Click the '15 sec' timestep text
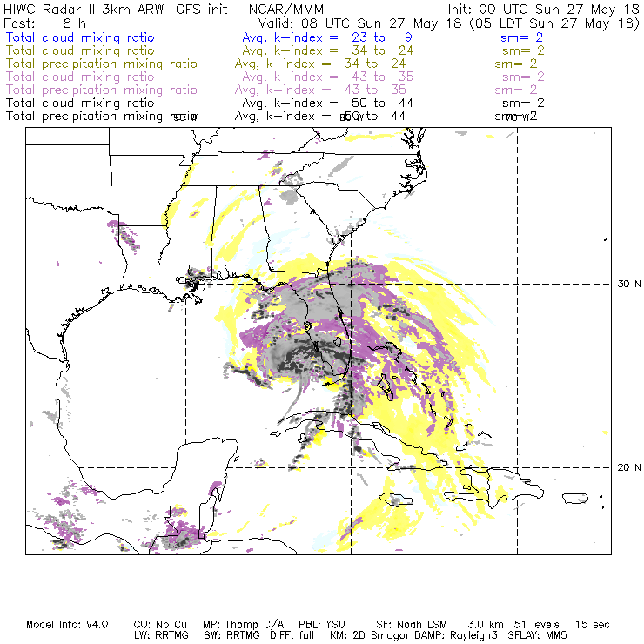644x644 pixels. coord(593,625)
